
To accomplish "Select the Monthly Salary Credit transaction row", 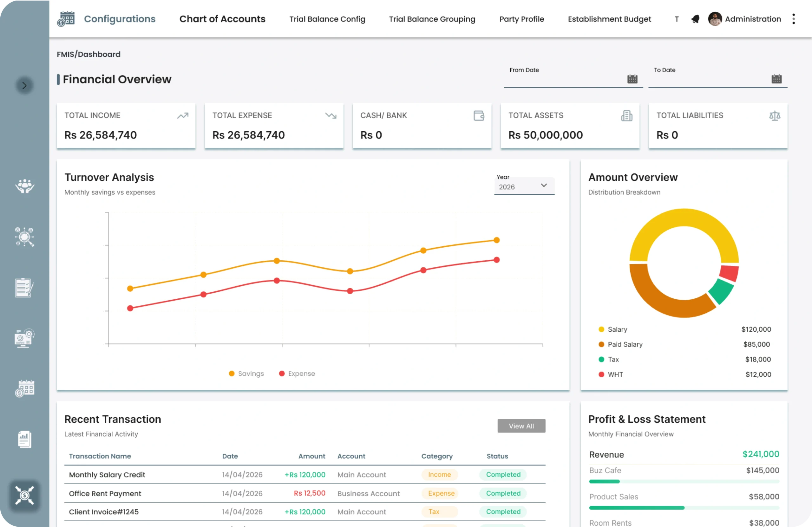I will [x=305, y=474].
